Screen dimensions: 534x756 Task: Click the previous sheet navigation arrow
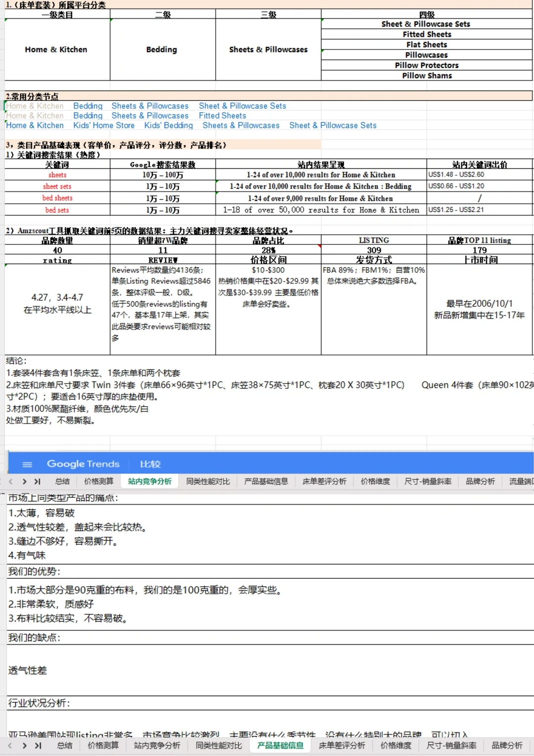click(x=10, y=481)
